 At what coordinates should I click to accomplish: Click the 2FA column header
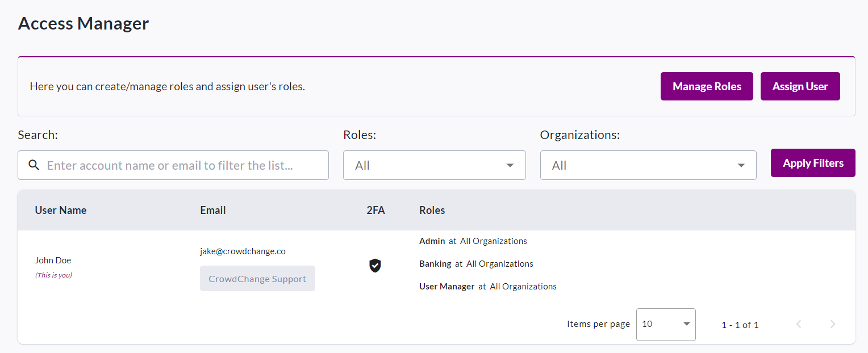375,210
